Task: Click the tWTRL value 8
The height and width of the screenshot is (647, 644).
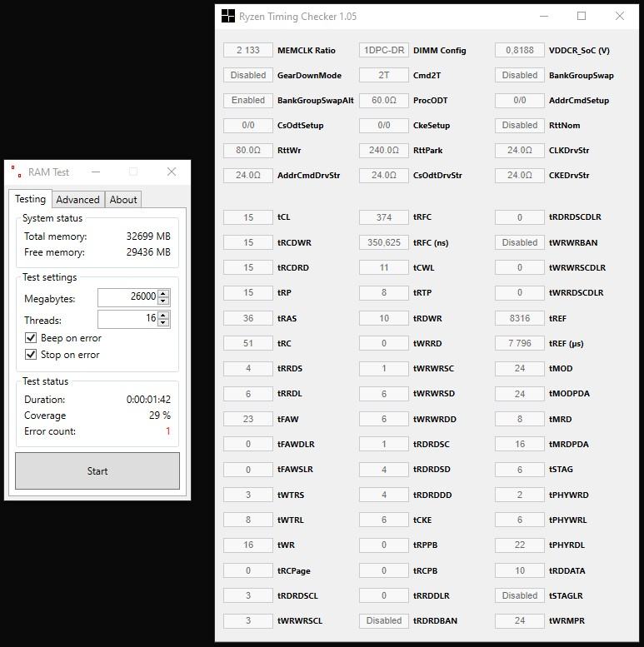Action: click(248, 520)
